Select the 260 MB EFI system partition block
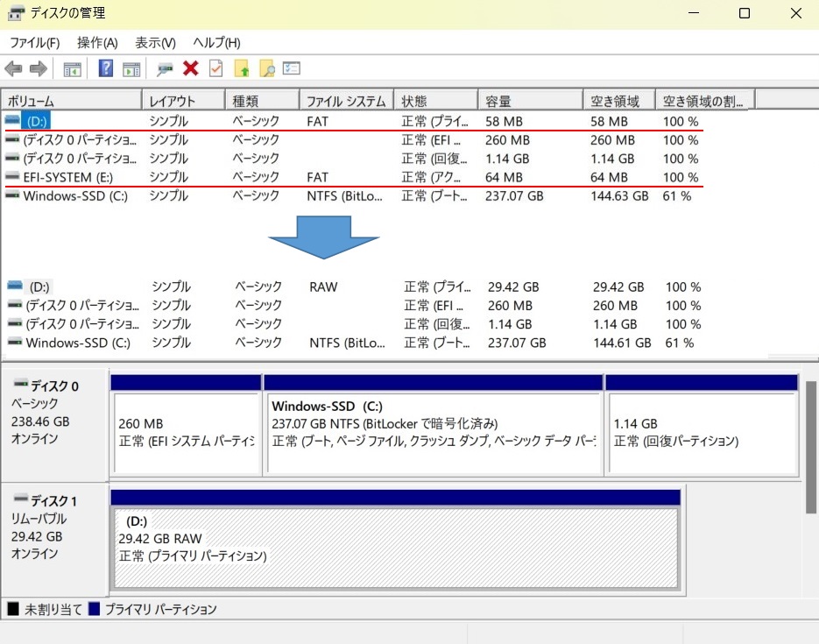This screenshot has width=819, height=644. point(186,433)
